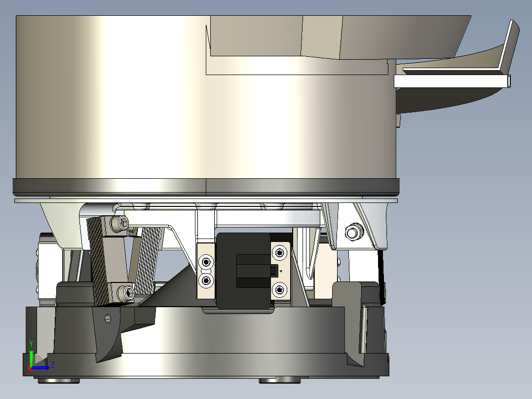Select the dark gray band under the bowl
532x399 pixels.
tap(206, 187)
